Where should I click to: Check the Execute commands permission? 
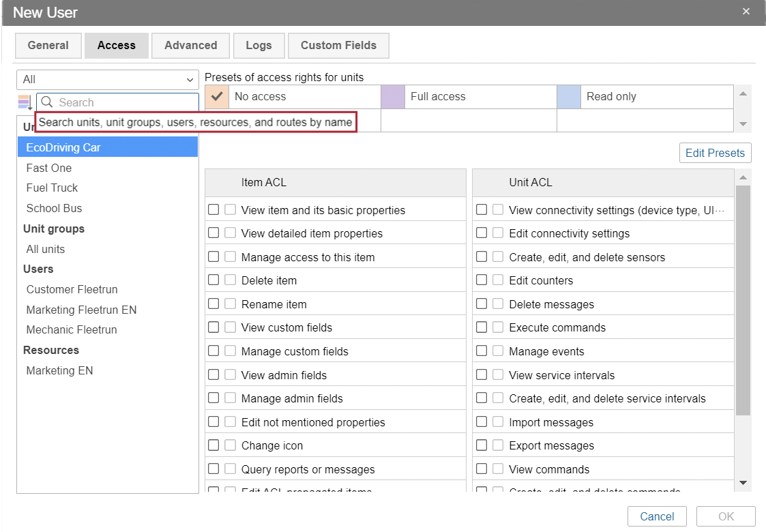[x=482, y=327]
